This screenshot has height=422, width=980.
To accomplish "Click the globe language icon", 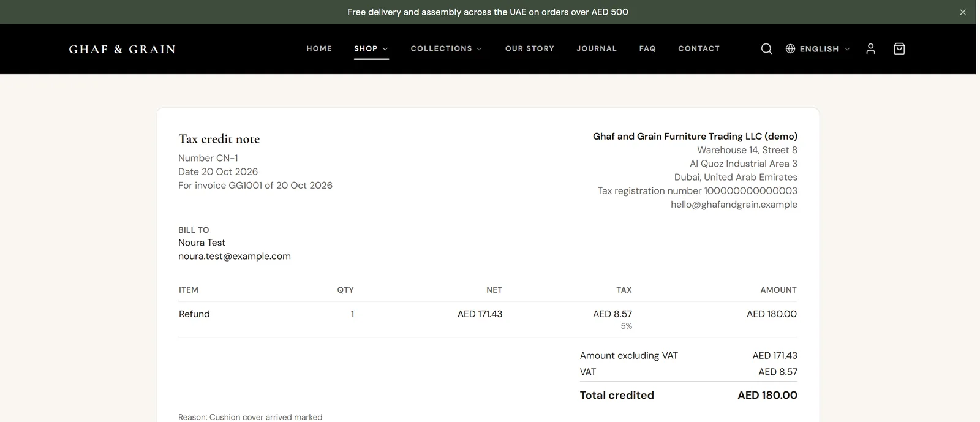I will (x=791, y=49).
